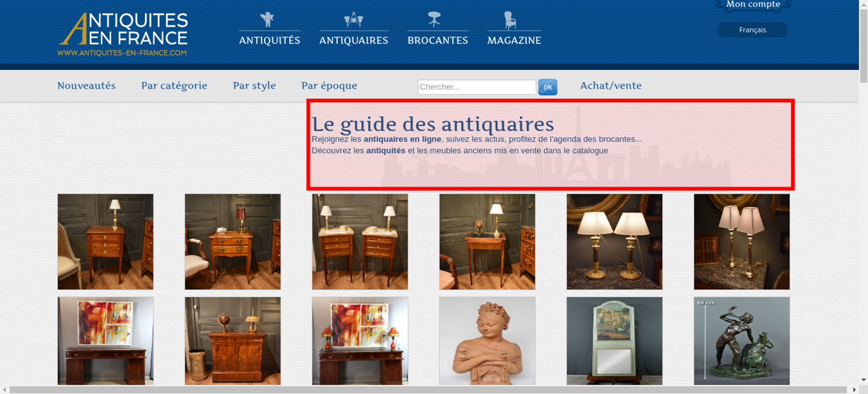
Task: Open Mon compte account link
Action: tap(753, 5)
